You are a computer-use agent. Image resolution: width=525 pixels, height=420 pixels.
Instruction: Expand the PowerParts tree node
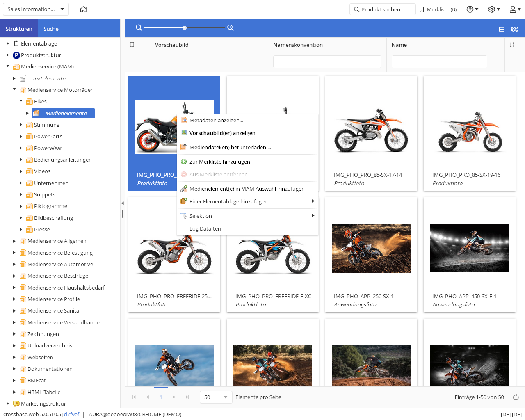click(x=21, y=136)
